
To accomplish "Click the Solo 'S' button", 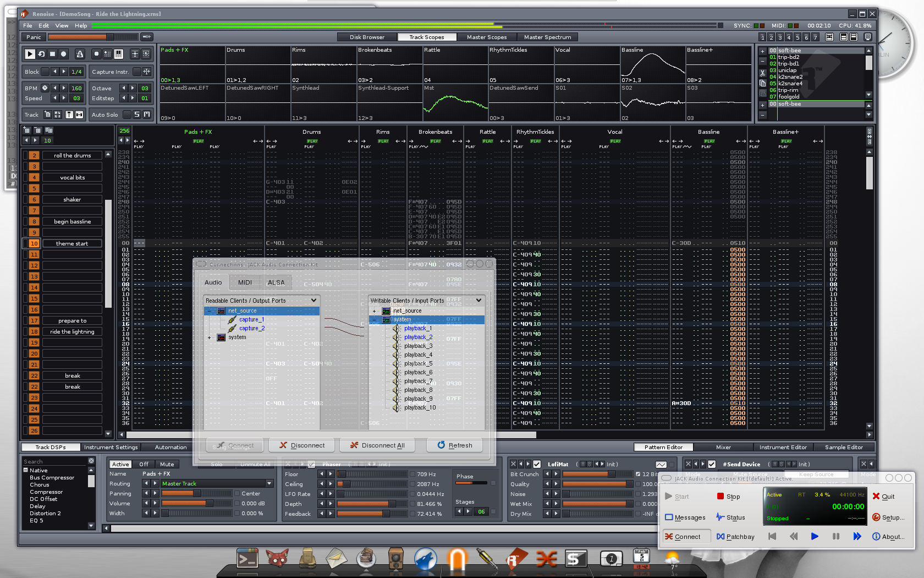I will (137, 114).
